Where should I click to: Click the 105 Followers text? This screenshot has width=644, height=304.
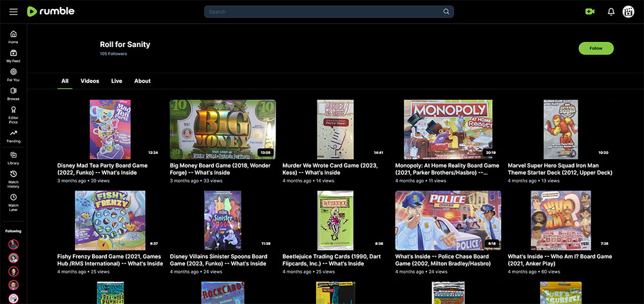(113, 54)
